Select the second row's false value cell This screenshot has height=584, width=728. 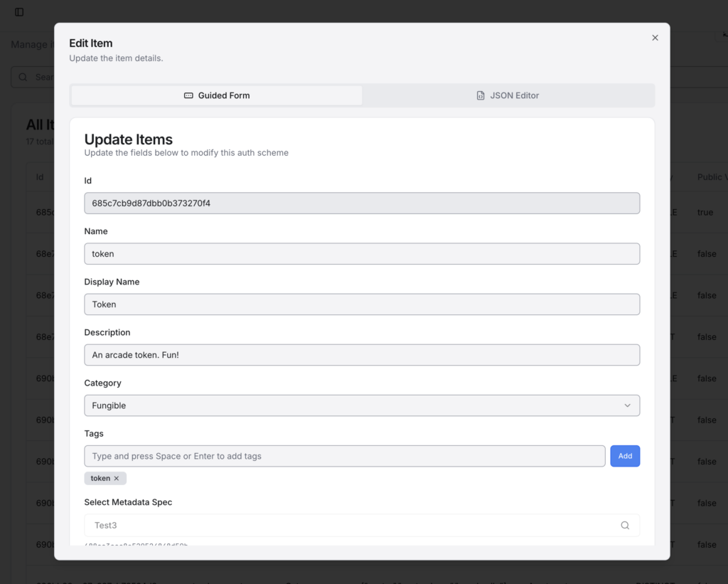pyautogui.click(x=707, y=254)
